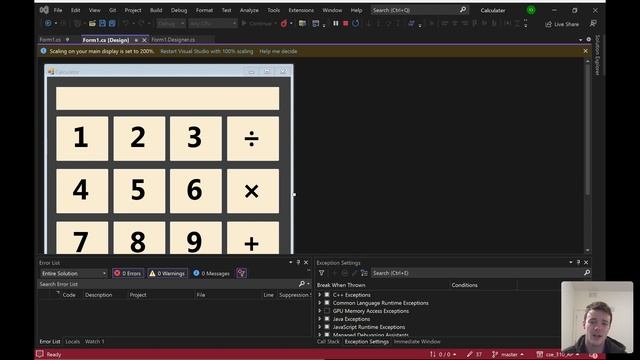Viewport: 640px width, 360px height.
Task: Click the Help me decide link
Action: (278, 51)
